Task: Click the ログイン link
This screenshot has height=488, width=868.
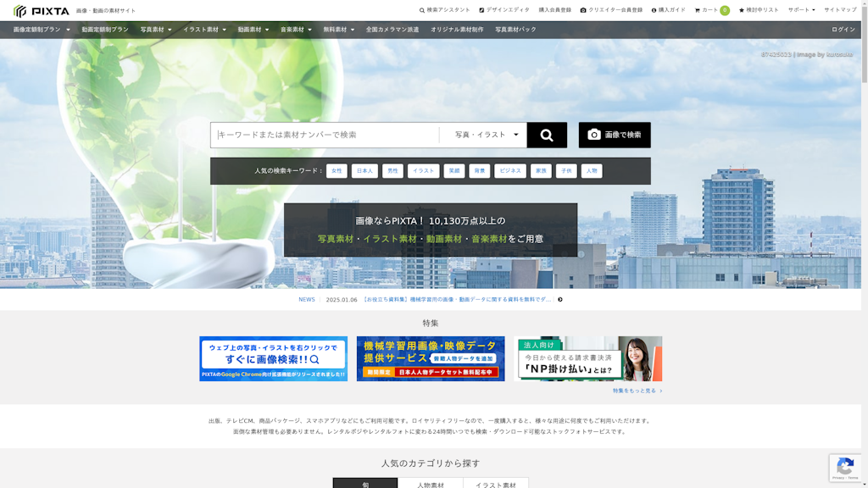Action: point(843,30)
